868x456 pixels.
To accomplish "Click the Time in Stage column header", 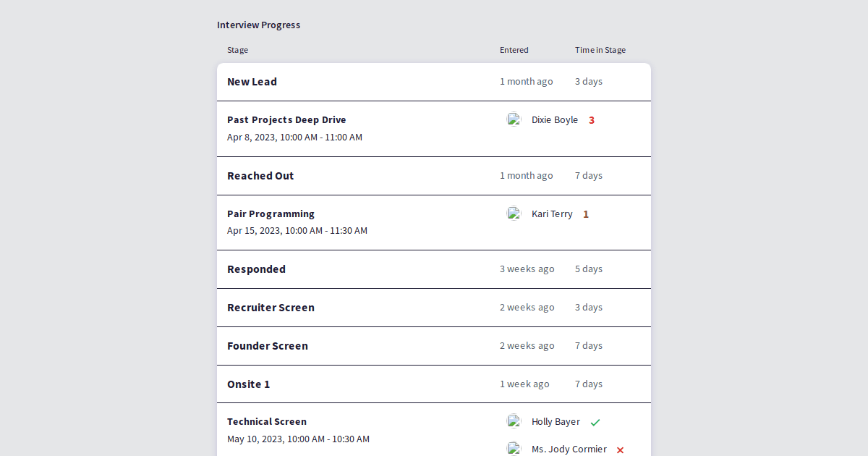I will (x=600, y=50).
